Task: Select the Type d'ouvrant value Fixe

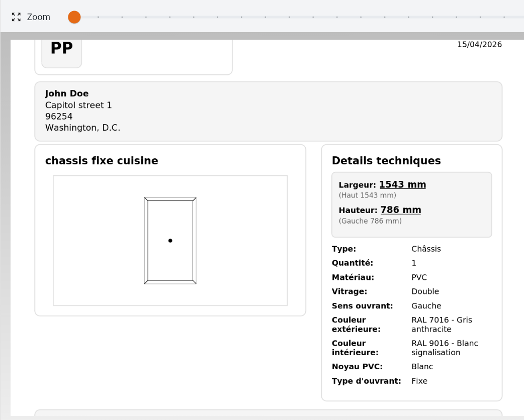Action: [419, 381]
